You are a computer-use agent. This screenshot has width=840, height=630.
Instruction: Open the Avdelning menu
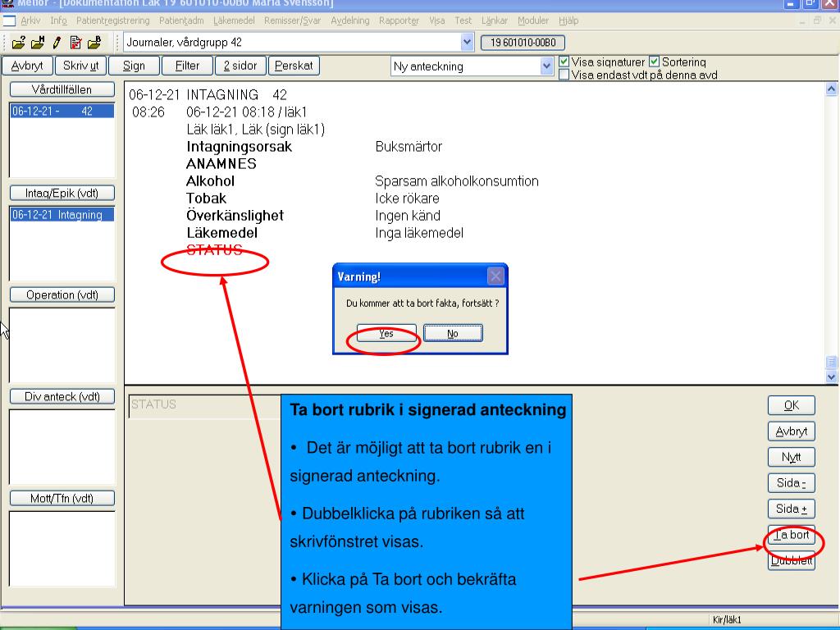click(x=349, y=21)
